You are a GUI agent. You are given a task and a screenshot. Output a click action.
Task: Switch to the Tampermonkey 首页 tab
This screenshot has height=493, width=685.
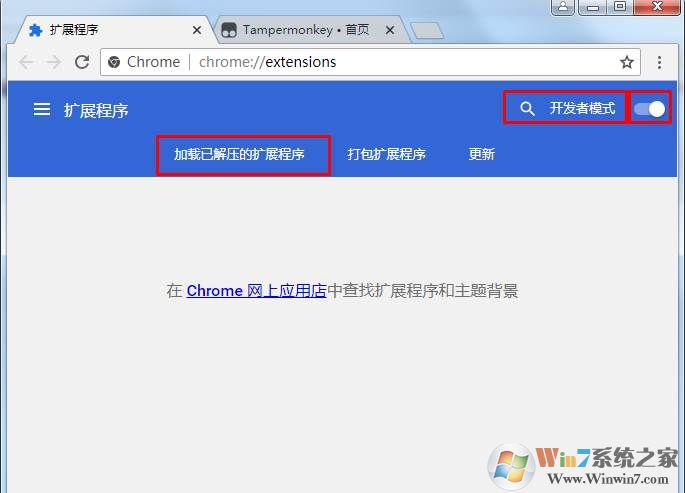click(x=307, y=30)
